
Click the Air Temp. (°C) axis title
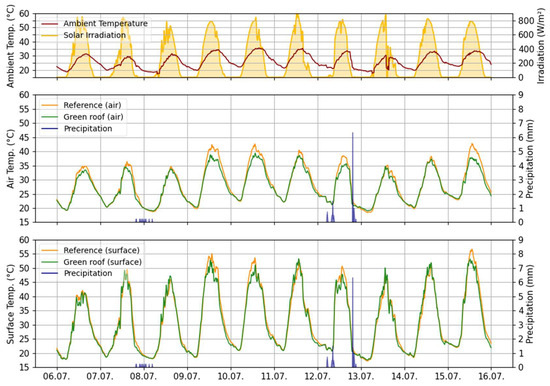pos(11,159)
